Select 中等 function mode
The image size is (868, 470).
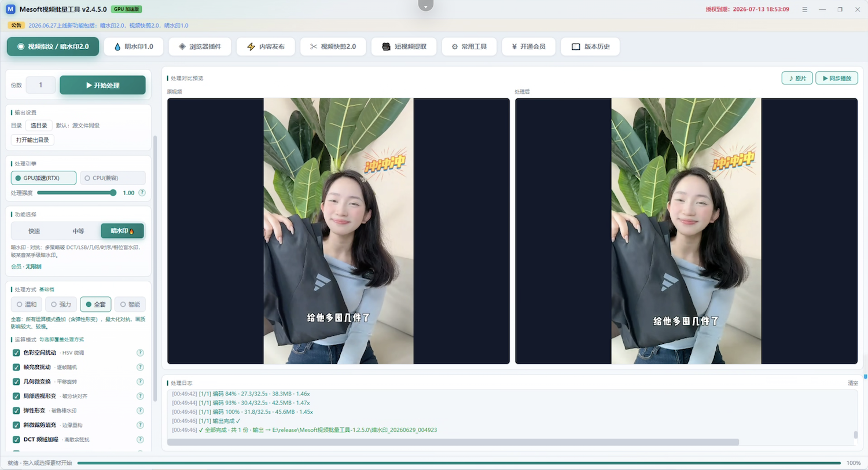coord(78,231)
